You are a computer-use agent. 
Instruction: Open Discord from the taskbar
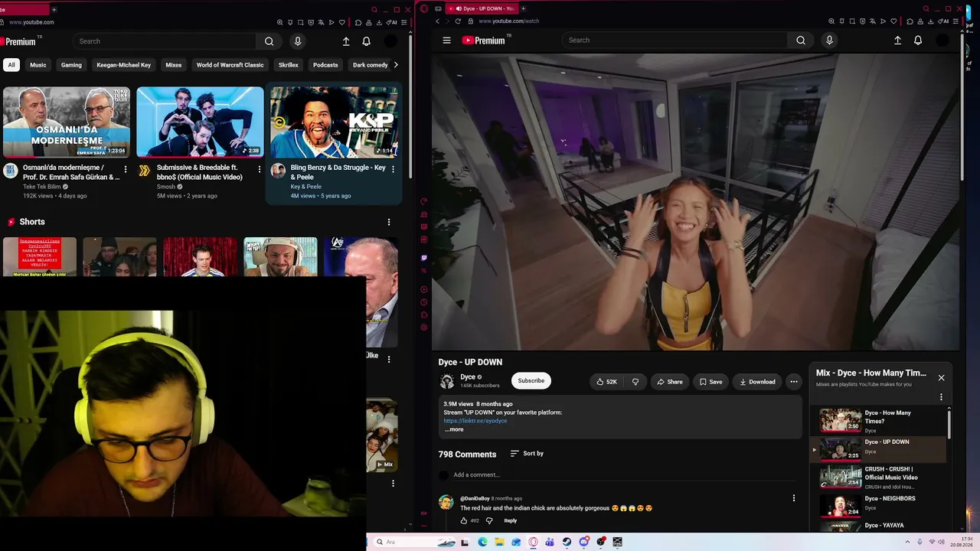pos(584,542)
